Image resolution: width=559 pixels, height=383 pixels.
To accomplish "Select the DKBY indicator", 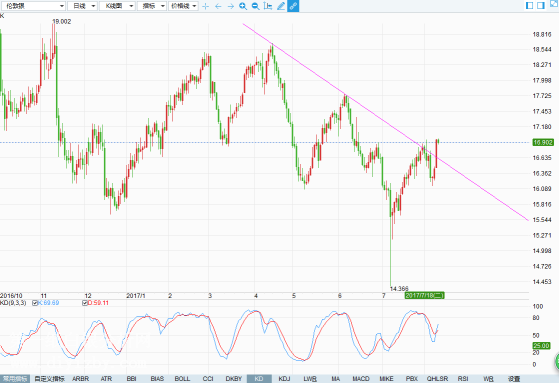I will 234,379.
